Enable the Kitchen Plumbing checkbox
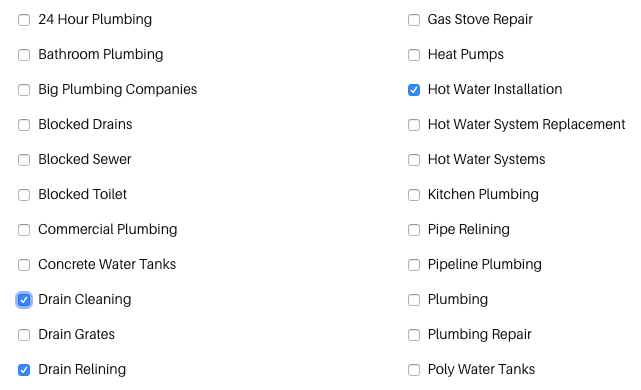 (414, 195)
